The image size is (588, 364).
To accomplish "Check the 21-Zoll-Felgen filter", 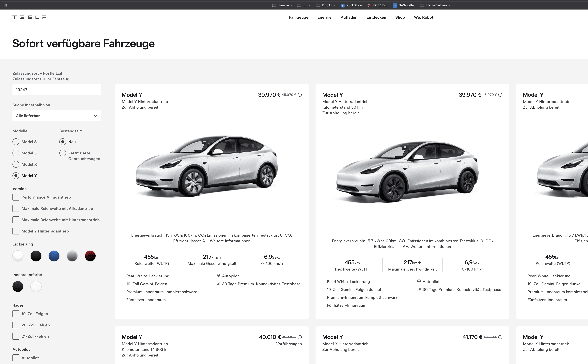I will (x=16, y=336).
